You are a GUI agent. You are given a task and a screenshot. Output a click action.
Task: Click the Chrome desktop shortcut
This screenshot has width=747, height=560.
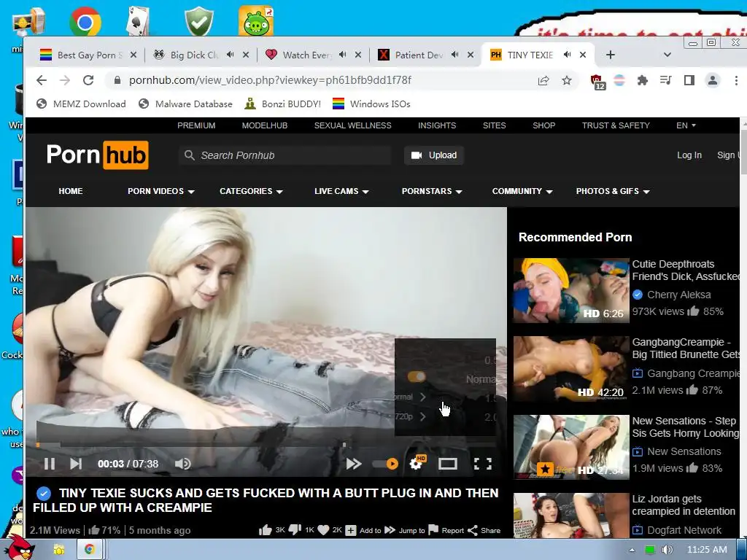[85, 21]
